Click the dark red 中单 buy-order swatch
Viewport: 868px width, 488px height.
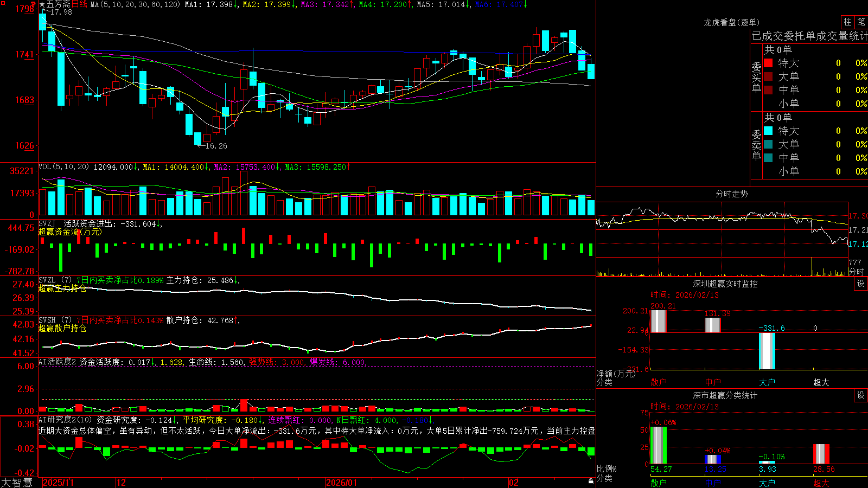click(x=768, y=90)
